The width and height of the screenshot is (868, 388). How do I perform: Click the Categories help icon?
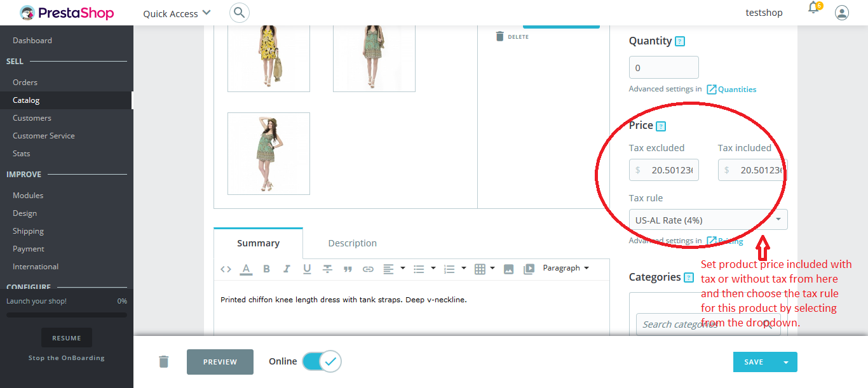tap(689, 278)
